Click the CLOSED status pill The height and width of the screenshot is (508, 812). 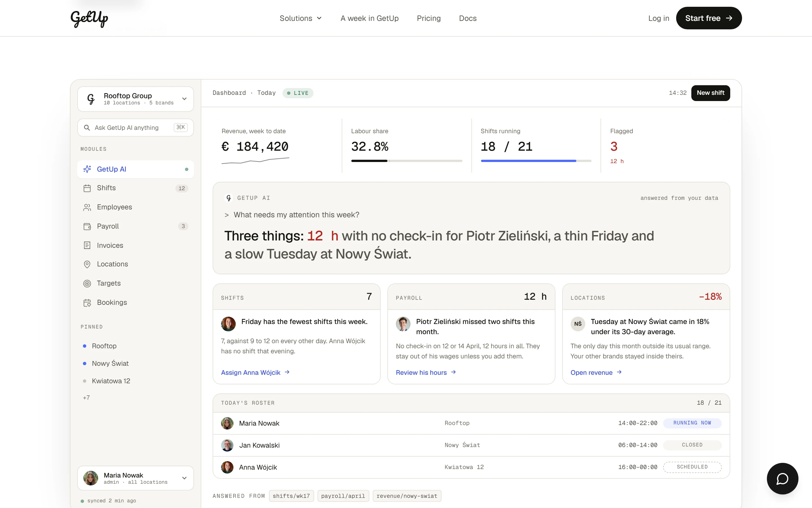(x=692, y=445)
